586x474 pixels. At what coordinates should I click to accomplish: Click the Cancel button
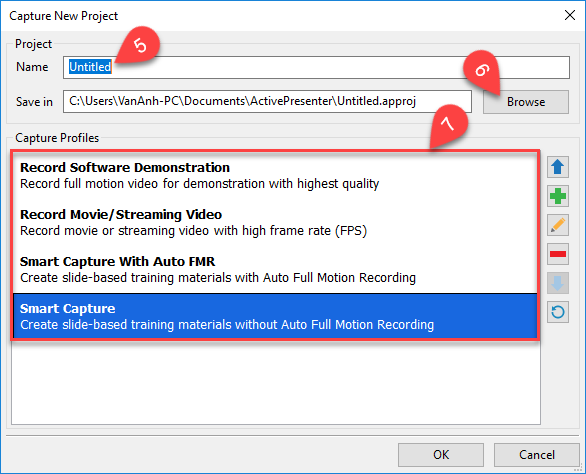point(537,455)
